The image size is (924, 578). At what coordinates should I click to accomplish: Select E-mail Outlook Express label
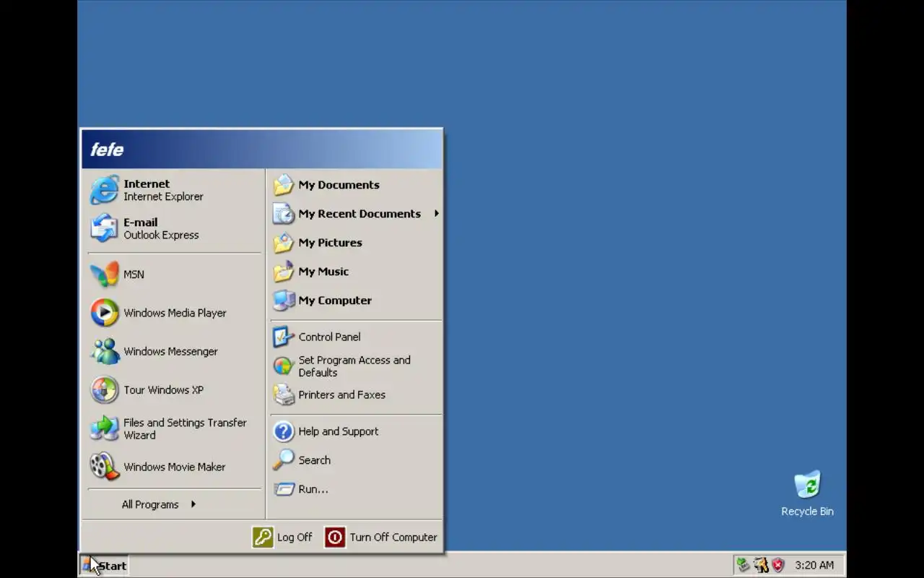point(161,228)
